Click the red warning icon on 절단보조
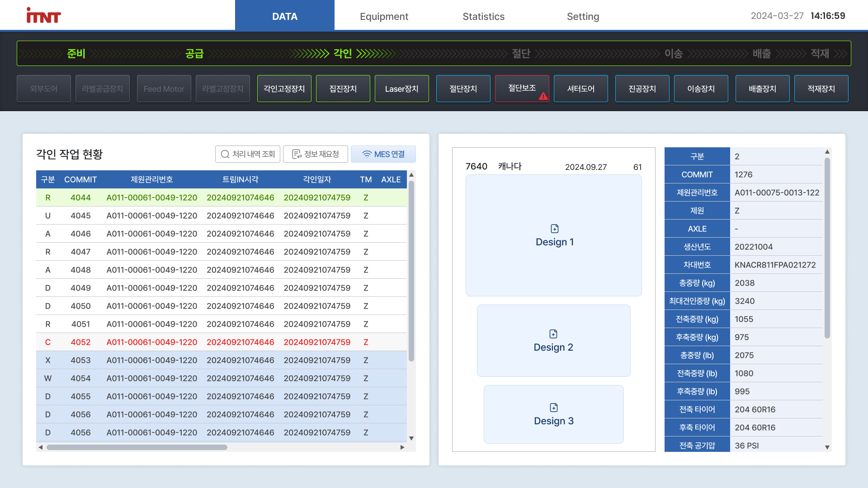The image size is (868, 488). pos(543,96)
